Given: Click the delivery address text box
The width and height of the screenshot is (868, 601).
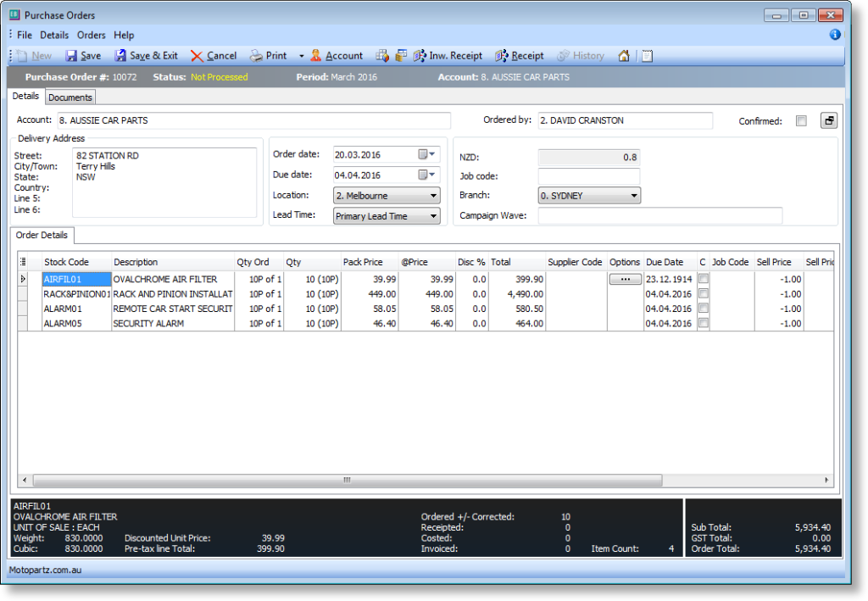Looking at the screenshot, I should click(x=164, y=182).
